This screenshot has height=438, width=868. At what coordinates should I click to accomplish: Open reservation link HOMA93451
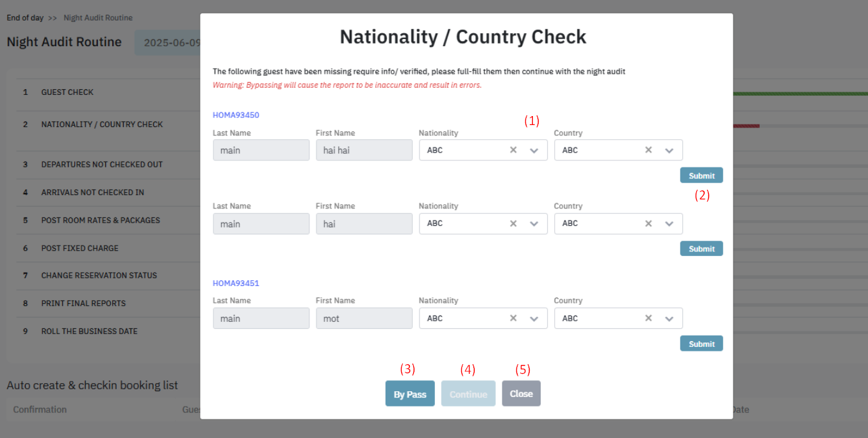pos(236,283)
